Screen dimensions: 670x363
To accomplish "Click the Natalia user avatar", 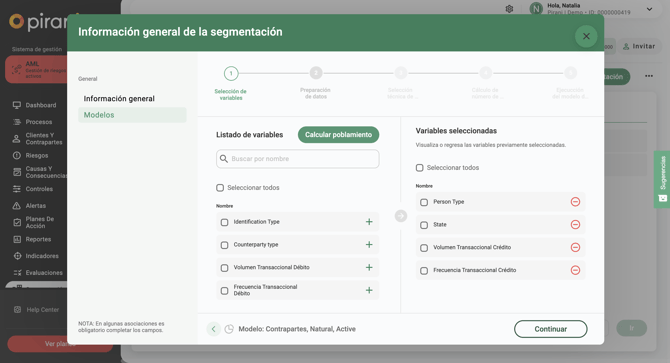I will 536,9.
